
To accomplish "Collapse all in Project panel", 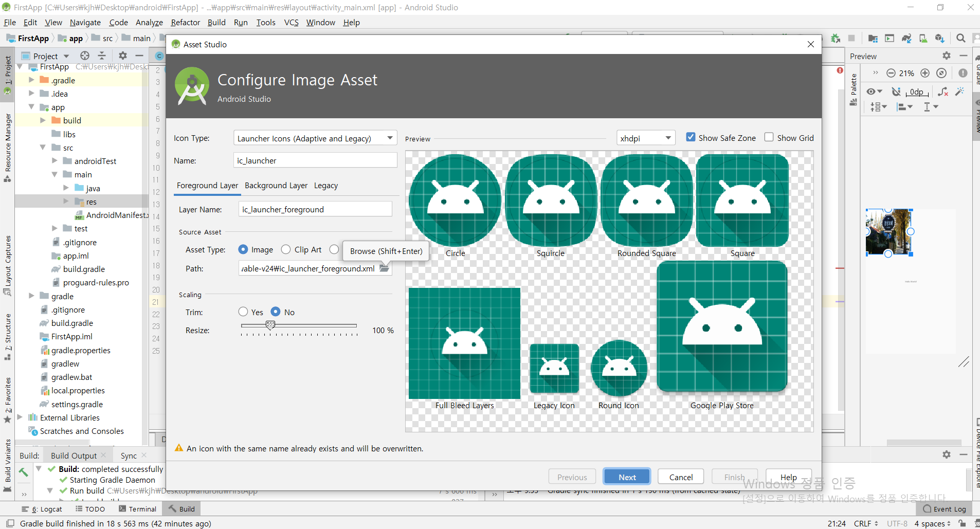I will [x=102, y=56].
